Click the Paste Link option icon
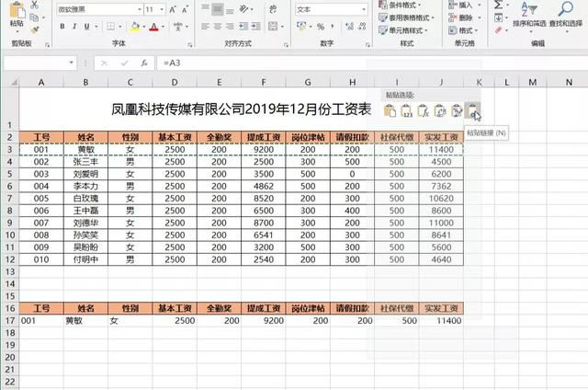 [x=470, y=111]
